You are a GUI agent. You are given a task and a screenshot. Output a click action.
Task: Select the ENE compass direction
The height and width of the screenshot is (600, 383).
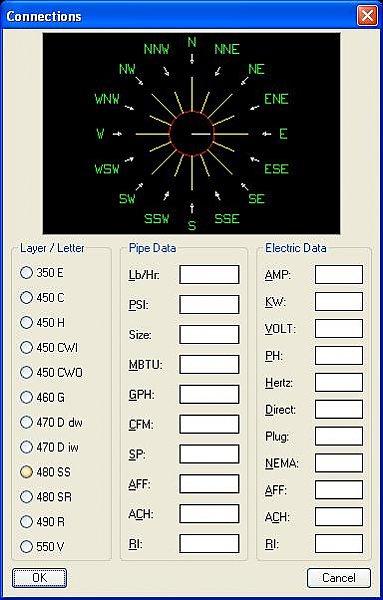pos(276,99)
